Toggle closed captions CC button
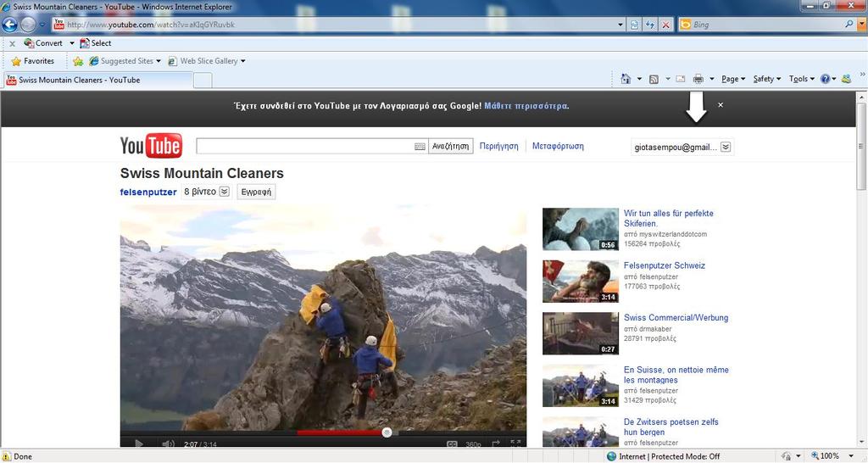 [453, 444]
